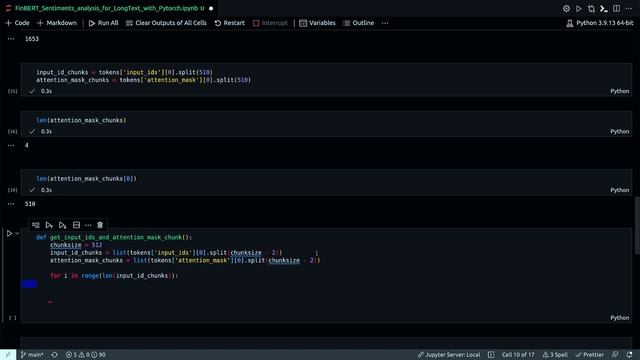Image resolution: width=640 pixels, height=360 pixels.
Task: Open editor more actions in title bar
Action: (629, 8)
